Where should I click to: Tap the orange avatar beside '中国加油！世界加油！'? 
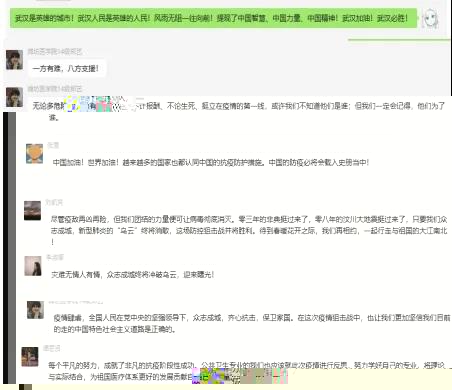pyautogui.click(x=35, y=154)
